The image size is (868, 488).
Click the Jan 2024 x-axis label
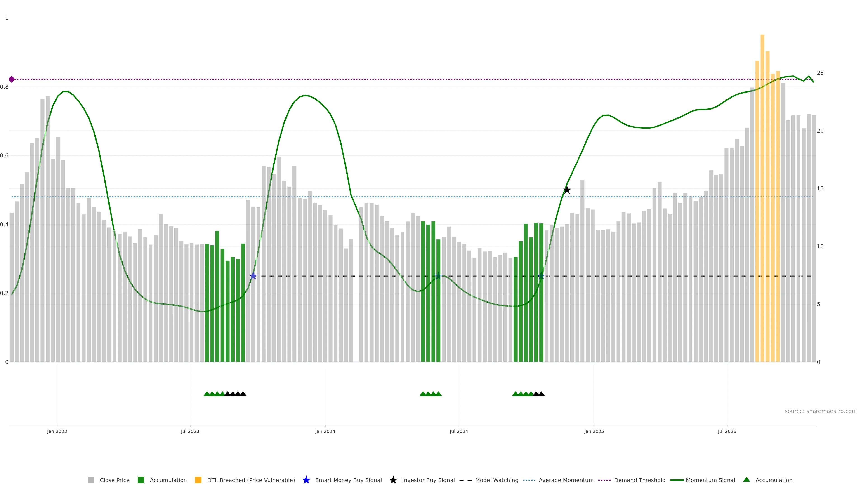(x=325, y=431)
